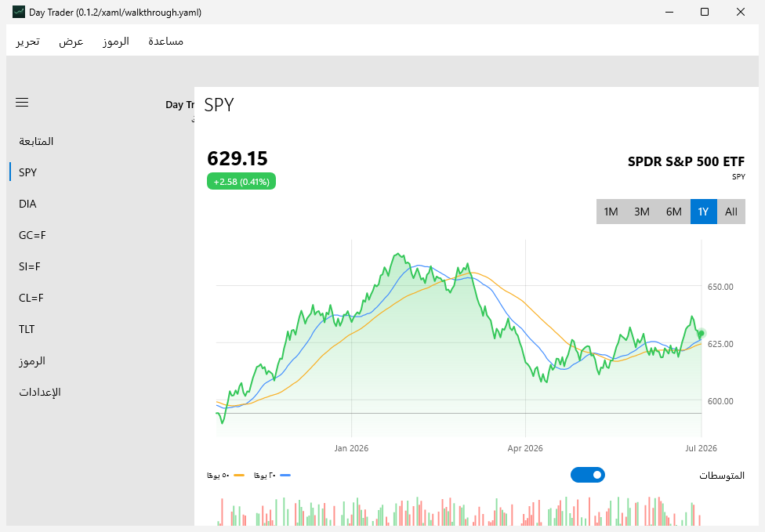The width and height of the screenshot is (765, 532).
Task: Open the عرض menu
Action: [71, 42]
